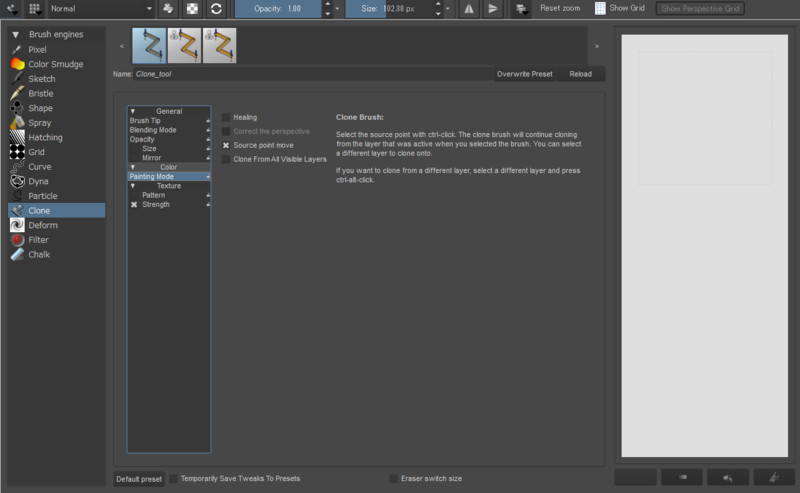Click Show Perspective Grid button
This screenshot has width=800, height=493.
(x=700, y=9)
